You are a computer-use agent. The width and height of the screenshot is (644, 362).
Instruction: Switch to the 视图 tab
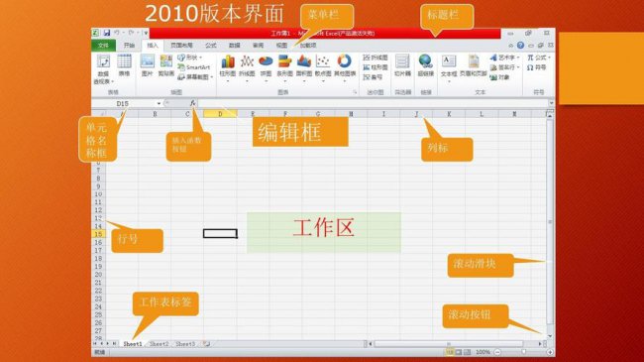click(281, 46)
